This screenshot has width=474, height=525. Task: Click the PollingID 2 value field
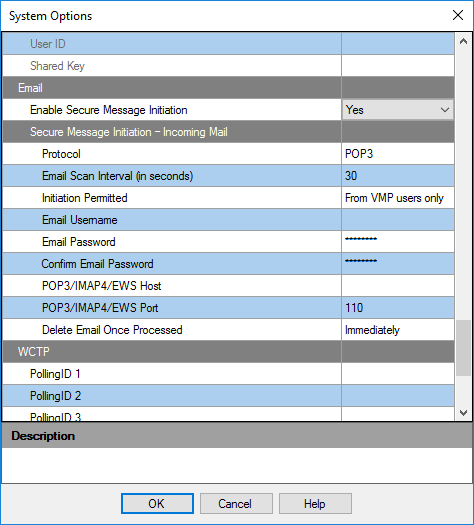398,396
